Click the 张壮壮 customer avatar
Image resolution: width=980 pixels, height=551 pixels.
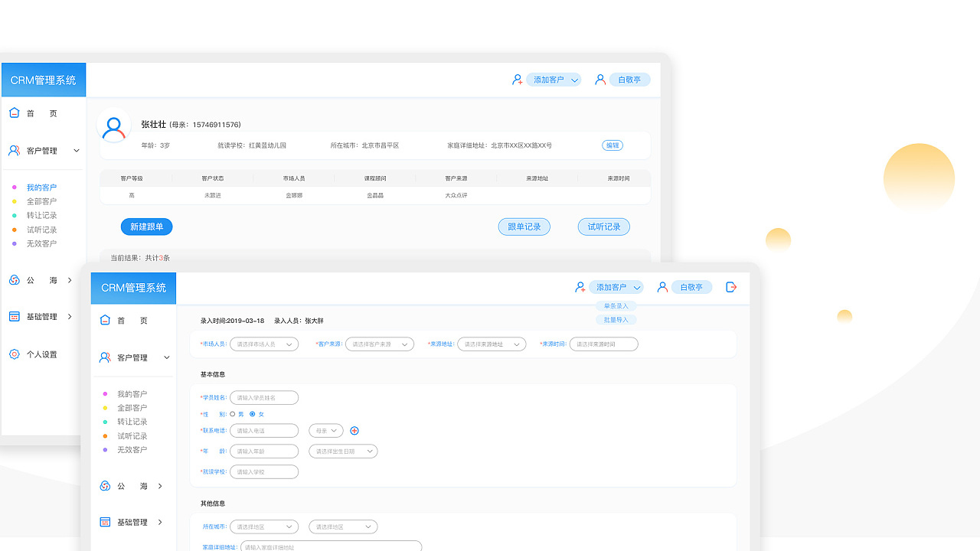point(113,126)
